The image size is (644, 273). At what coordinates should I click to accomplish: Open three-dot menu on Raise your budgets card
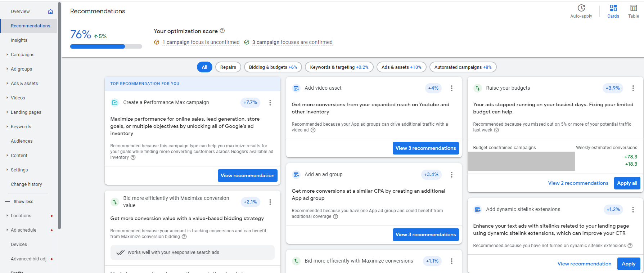tap(633, 88)
